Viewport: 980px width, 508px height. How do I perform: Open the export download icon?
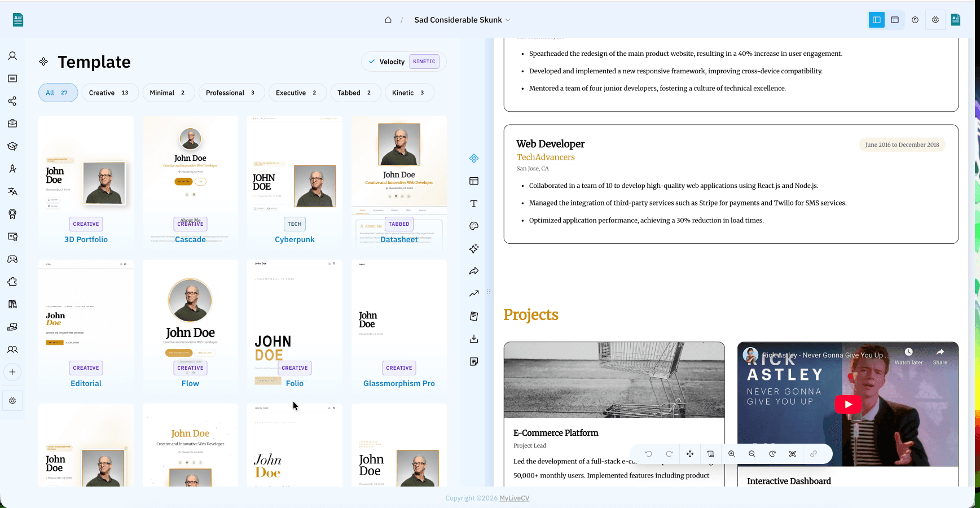474,339
